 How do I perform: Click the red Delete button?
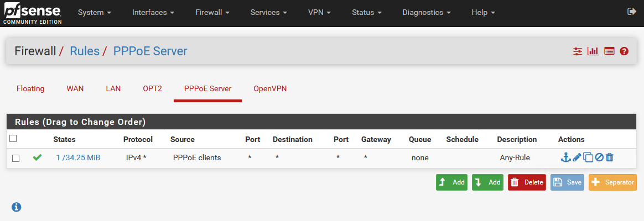(527, 182)
